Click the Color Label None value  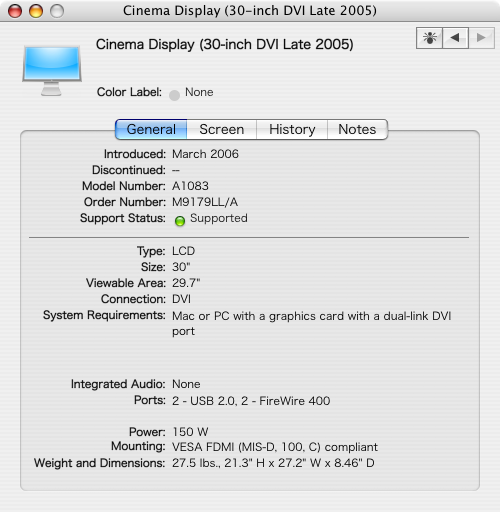199,92
